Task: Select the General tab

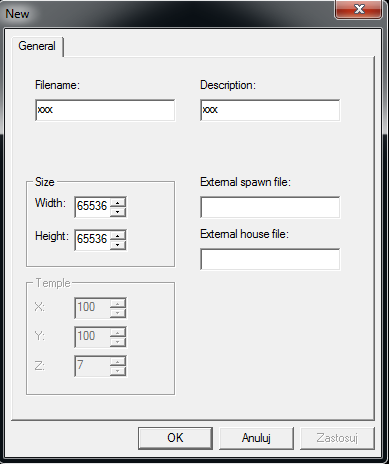Action: point(37,46)
